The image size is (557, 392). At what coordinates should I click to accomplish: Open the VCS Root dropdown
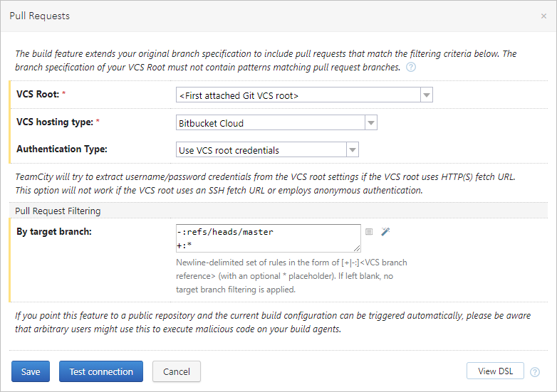[304, 95]
